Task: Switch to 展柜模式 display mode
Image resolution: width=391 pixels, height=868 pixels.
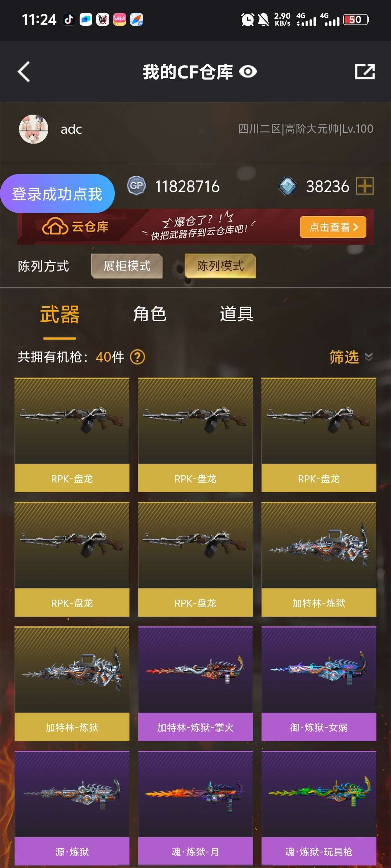Action: coord(127,266)
